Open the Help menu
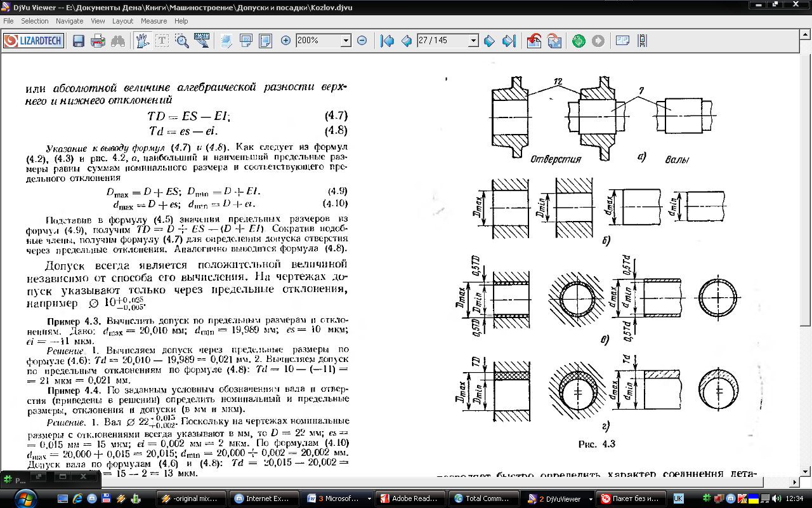The image size is (812, 508). tap(181, 21)
